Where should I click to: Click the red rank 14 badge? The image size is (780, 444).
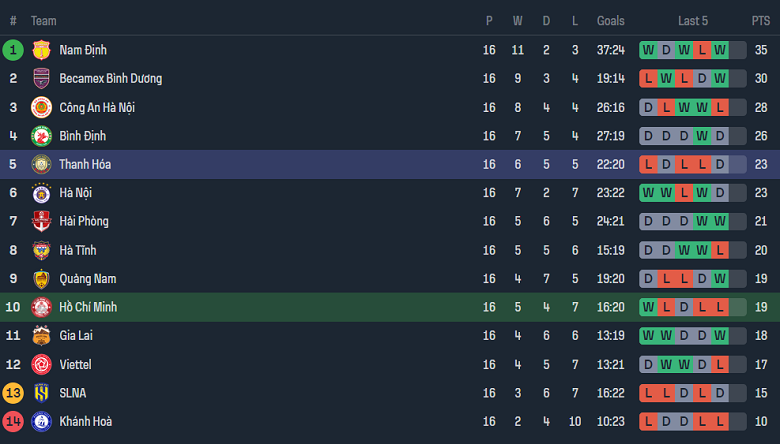pyautogui.click(x=13, y=421)
